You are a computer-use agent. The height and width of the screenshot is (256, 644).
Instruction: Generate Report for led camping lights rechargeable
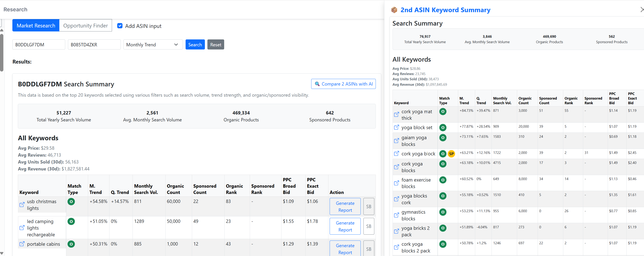tap(345, 226)
